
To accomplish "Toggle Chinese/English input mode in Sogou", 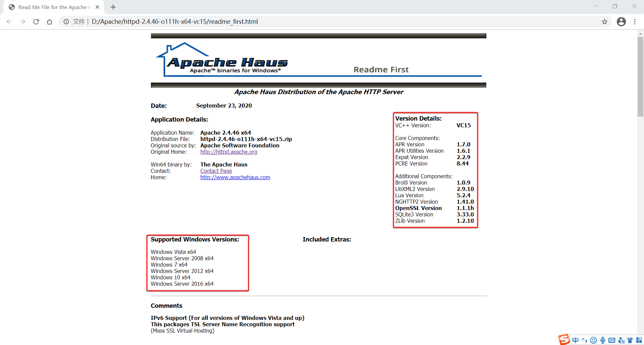I will point(575,340).
